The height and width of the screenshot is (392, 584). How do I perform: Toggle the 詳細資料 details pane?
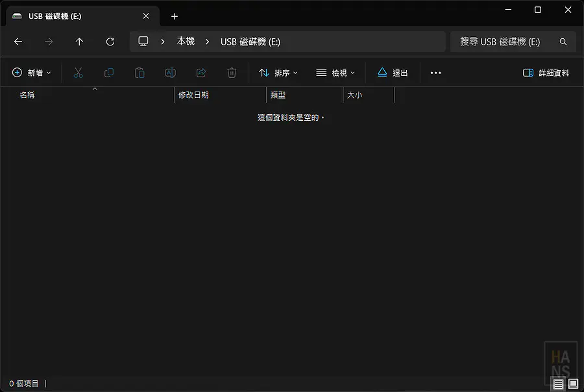coord(546,73)
